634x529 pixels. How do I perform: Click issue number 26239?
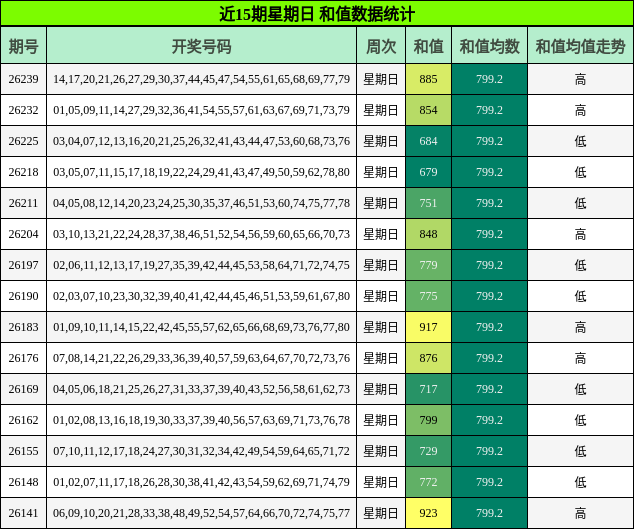coord(23,79)
